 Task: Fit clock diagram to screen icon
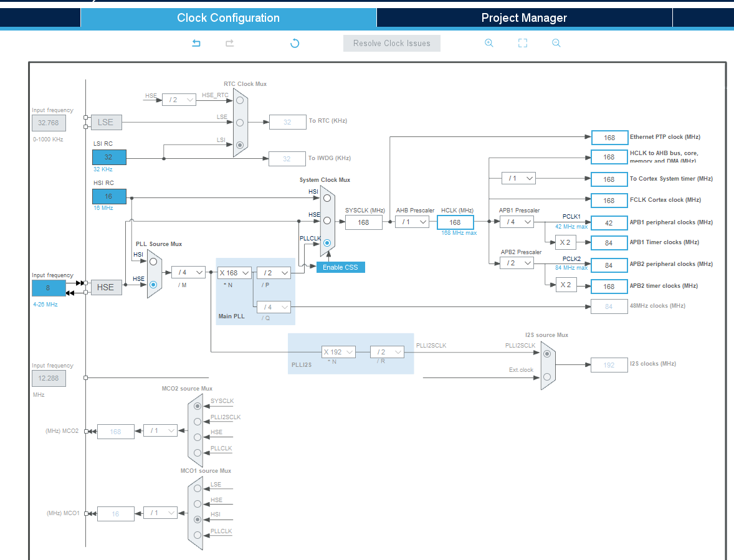522,43
